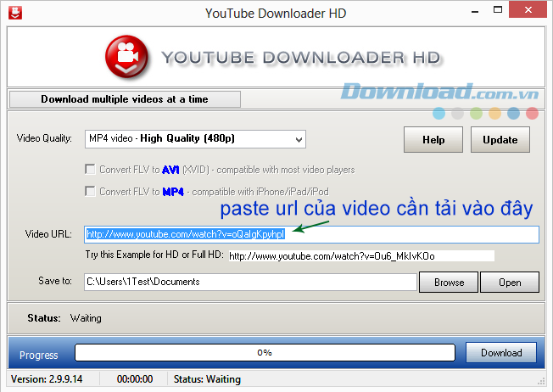Click Open to view save folder

point(510,283)
